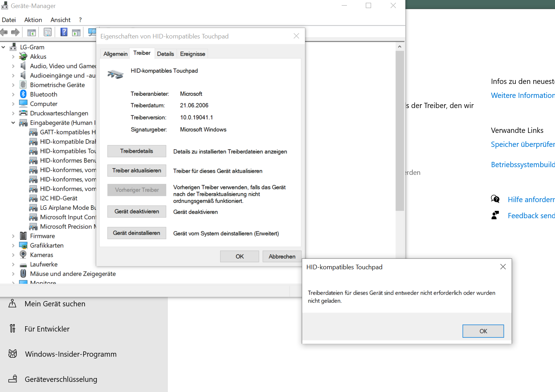Screen dimensions: 555x392
Task: Expand the Grafikkarten category
Action: point(13,245)
